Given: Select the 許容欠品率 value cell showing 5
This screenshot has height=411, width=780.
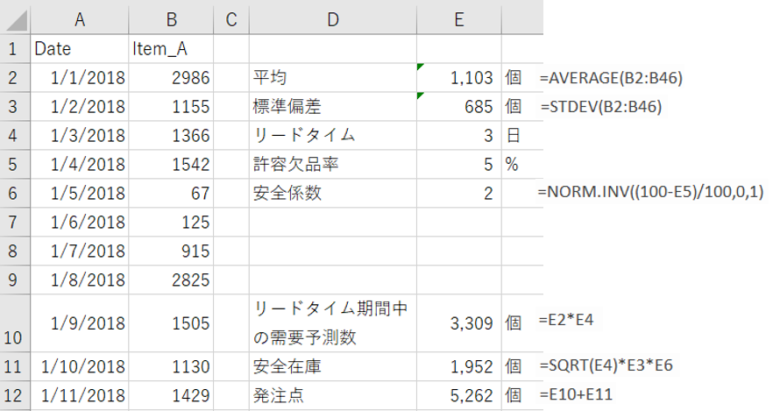Looking at the screenshot, I should [459, 164].
